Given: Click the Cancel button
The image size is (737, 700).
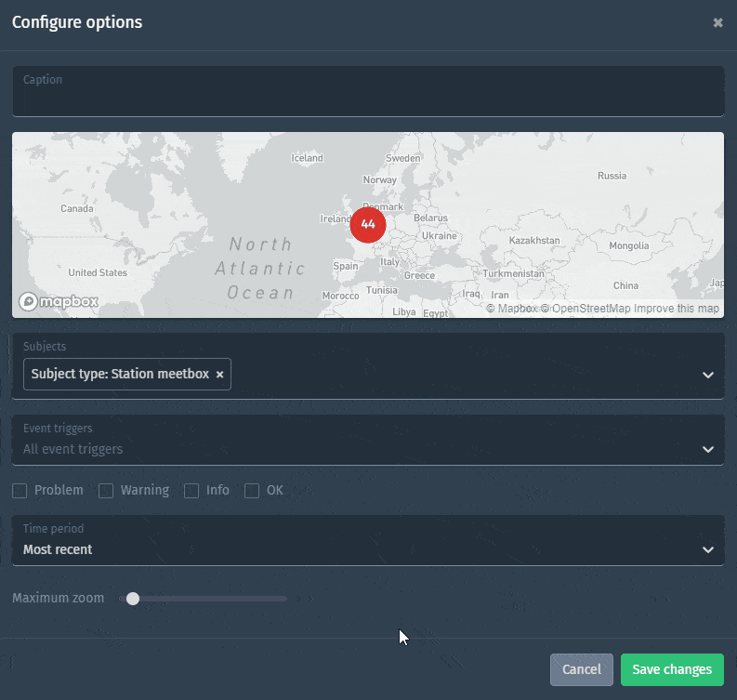Looking at the screenshot, I should (581, 669).
